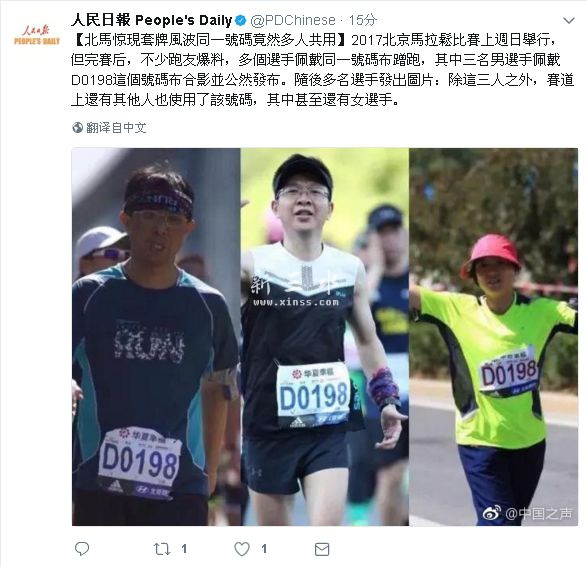
Task: Send tweet via direct message envelope
Action: [x=322, y=549]
